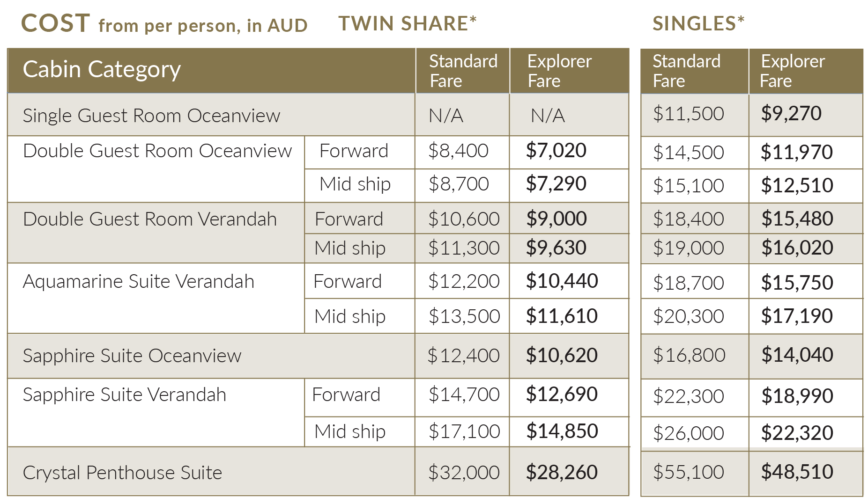868x504 pixels.
Task: Click the Cabin Category header
Action: tap(102, 69)
